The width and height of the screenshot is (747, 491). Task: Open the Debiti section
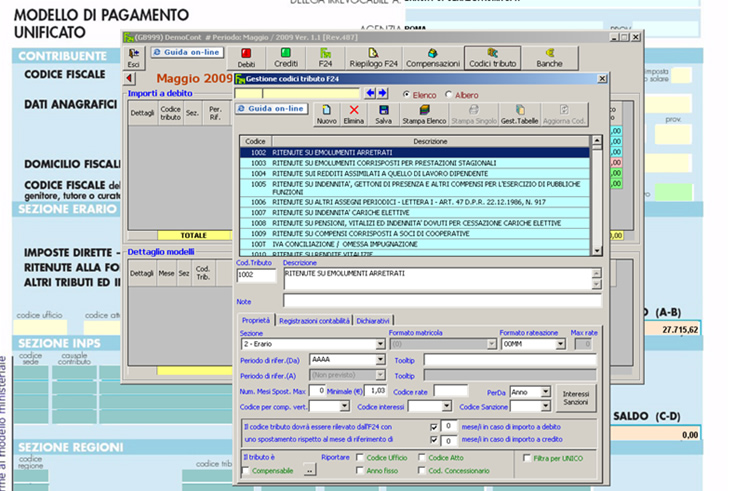pyautogui.click(x=246, y=57)
